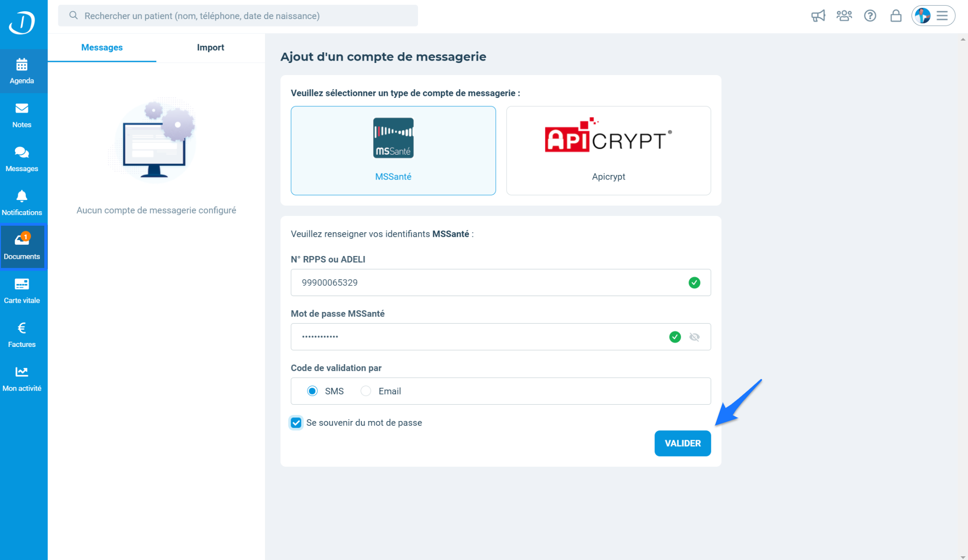This screenshot has height=560, width=968.
Task: Toggle password visibility eye icon
Action: (x=694, y=337)
